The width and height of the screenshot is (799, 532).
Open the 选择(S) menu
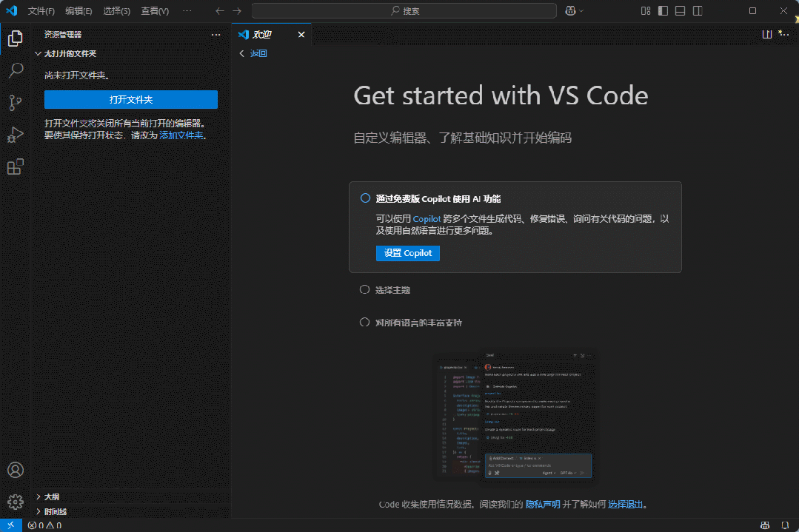click(x=117, y=10)
